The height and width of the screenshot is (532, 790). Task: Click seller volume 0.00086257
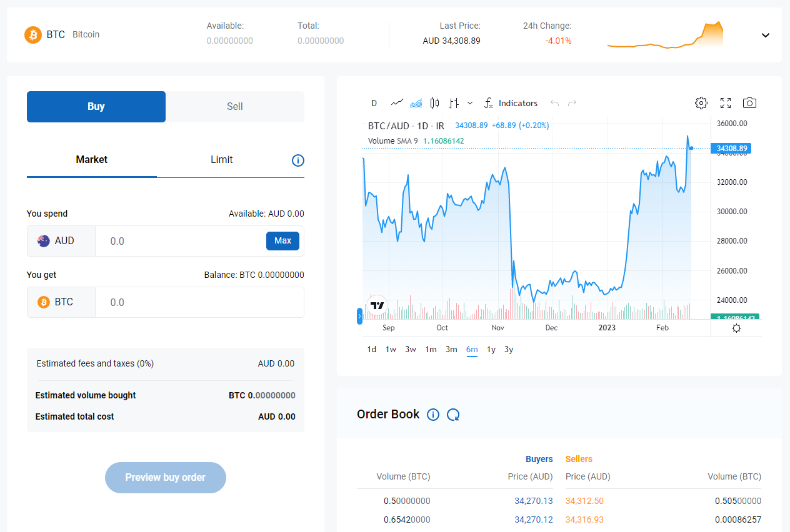738,520
